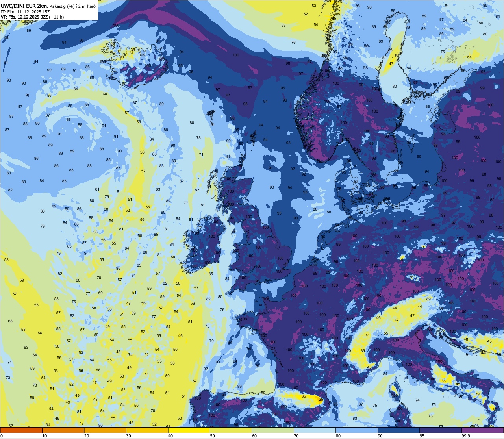The width and height of the screenshot is (504, 439).
Task: Click the map value "37" over central Europe
Action: coord(422,246)
